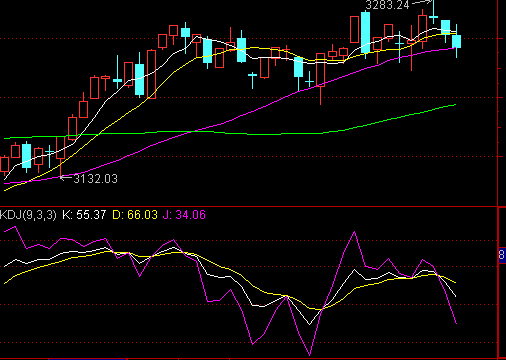Click the magenta J: 34.06 readout
The image size is (506, 360).
tap(184, 215)
